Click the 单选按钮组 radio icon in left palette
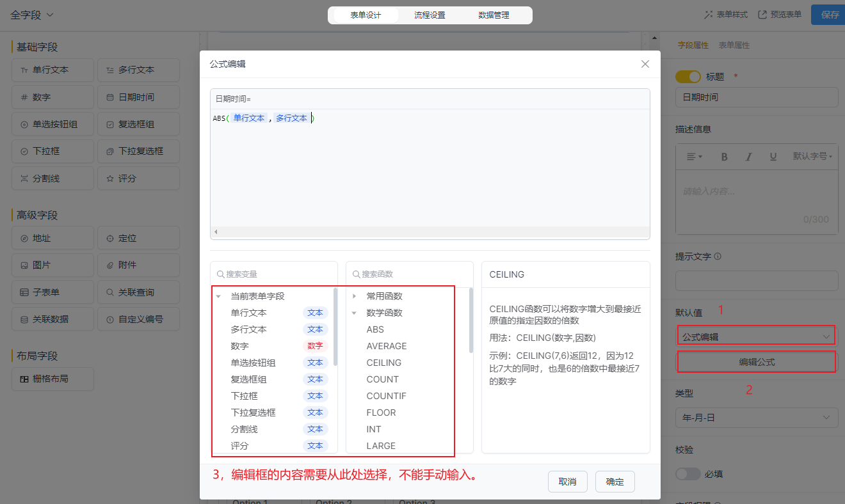This screenshot has height=504, width=845. coord(24,125)
